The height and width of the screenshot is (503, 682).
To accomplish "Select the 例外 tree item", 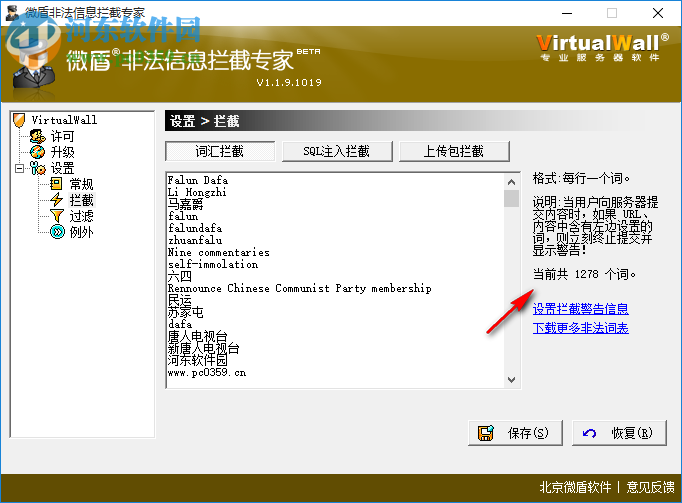I will [x=81, y=232].
